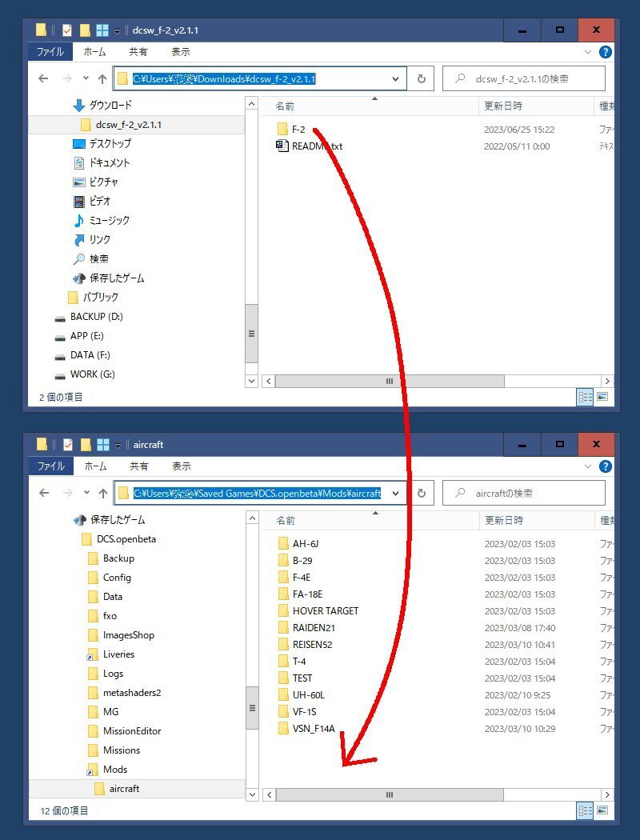This screenshot has height=840, width=640.
Task: Open address bar dropdown in the dcsw_f-2_v2.1.1 window
Action: [395, 79]
